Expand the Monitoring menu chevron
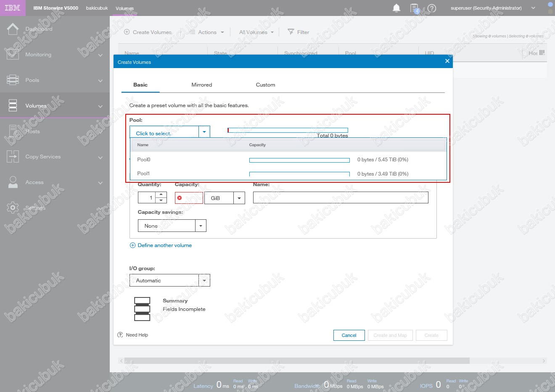This screenshot has width=555, height=392. 100,55
